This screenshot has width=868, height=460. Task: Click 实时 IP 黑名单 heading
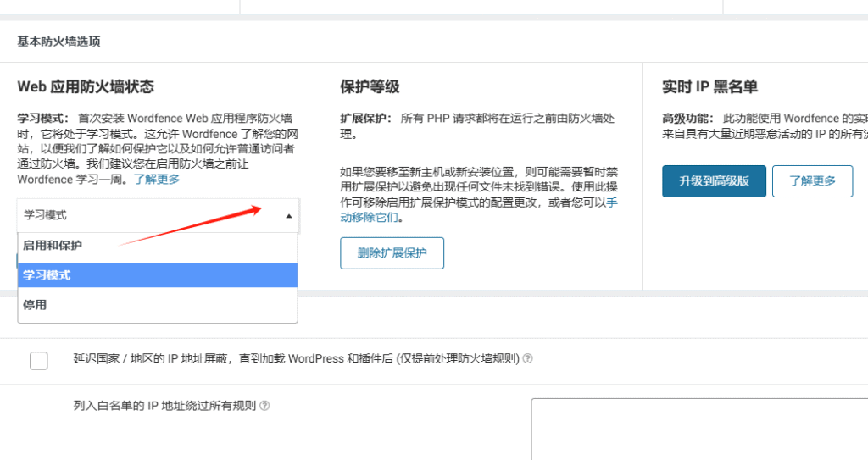point(709,87)
